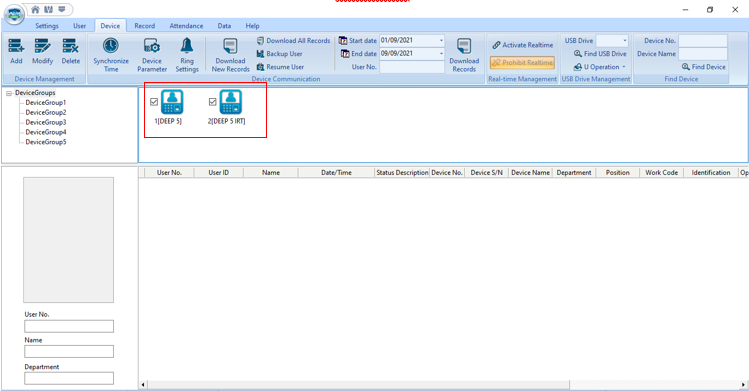Click the Delete device icon

pos(70,46)
